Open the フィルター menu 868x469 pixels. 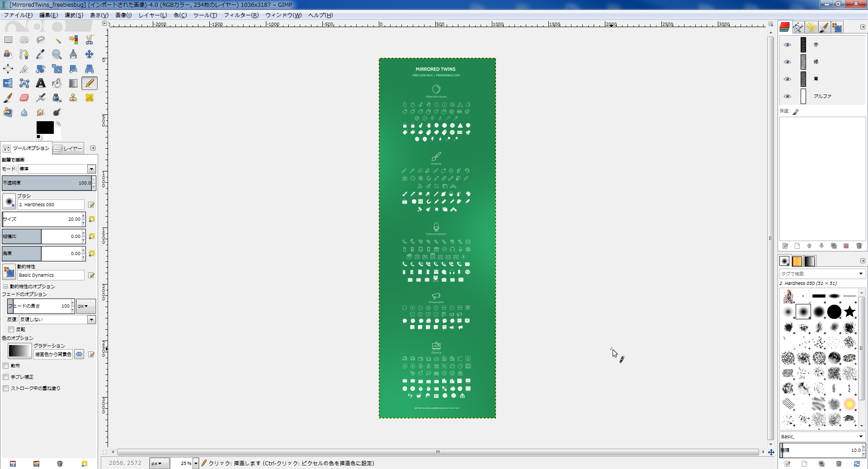click(x=241, y=15)
